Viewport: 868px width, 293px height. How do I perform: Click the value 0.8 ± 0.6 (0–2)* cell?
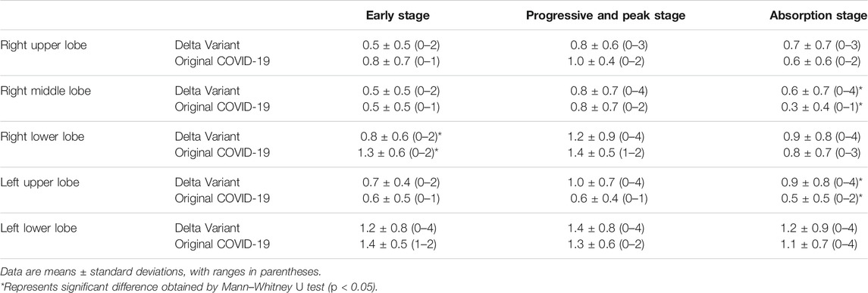point(397,136)
